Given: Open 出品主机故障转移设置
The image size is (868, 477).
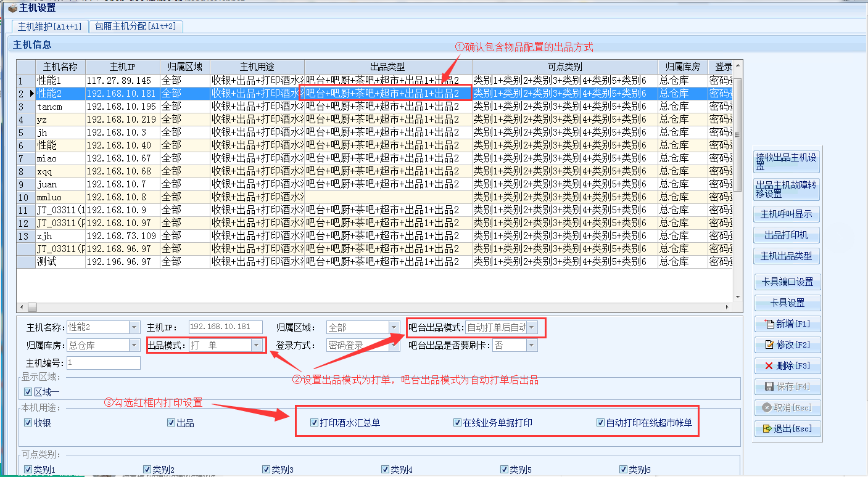Looking at the screenshot, I should (787, 189).
